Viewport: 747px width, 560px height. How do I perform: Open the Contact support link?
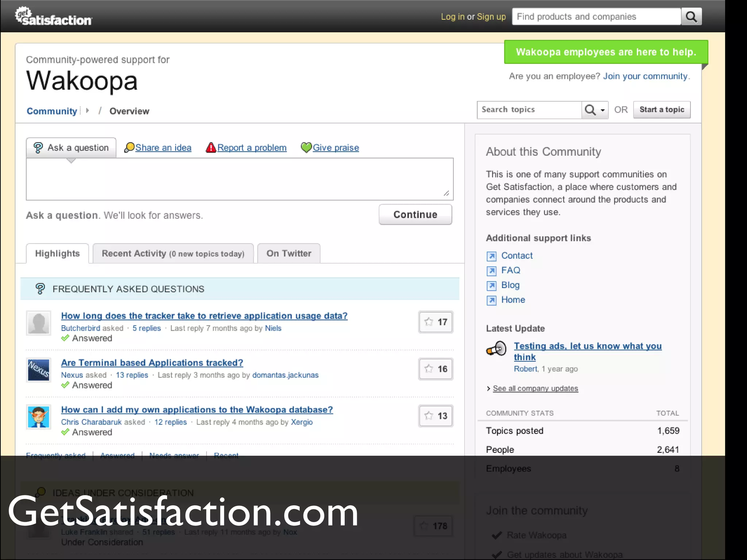coord(517,256)
